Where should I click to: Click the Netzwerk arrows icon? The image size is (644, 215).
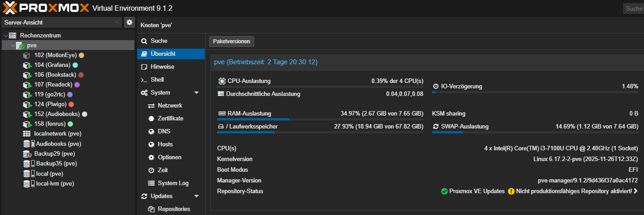151,106
